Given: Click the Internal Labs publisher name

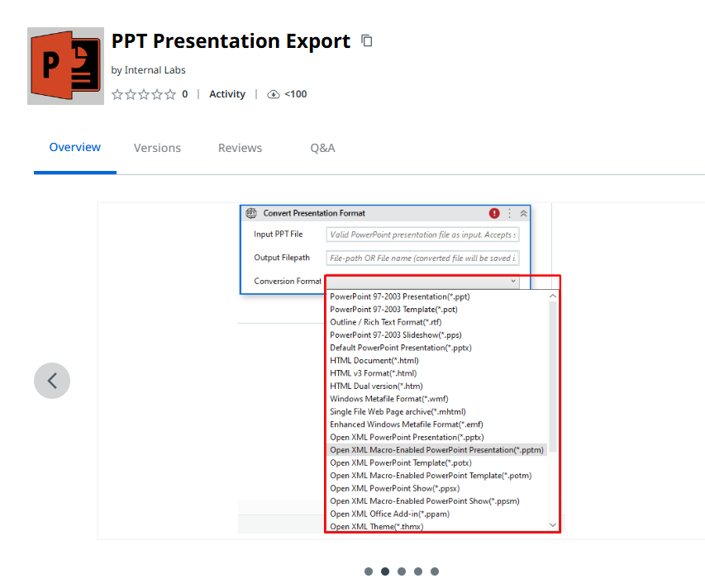Looking at the screenshot, I should pyautogui.click(x=155, y=70).
